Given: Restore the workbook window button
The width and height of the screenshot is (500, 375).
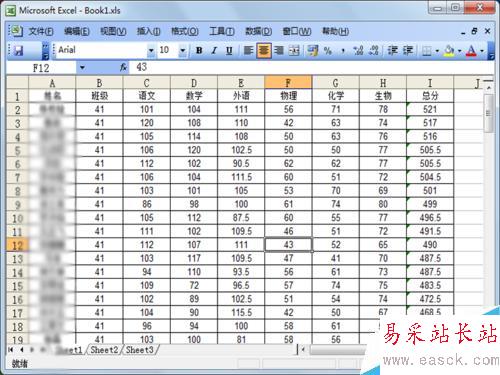Looking at the screenshot, I should (x=474, y=31).
